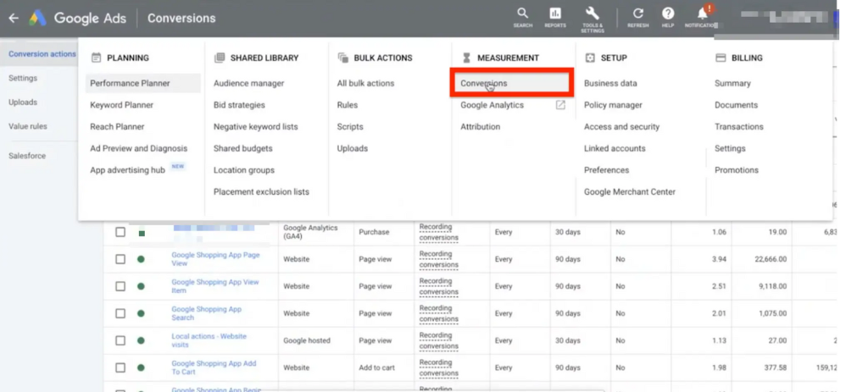
Task: Tick checkbox for Google Shopping App Page View
Action: coord(120,259)
